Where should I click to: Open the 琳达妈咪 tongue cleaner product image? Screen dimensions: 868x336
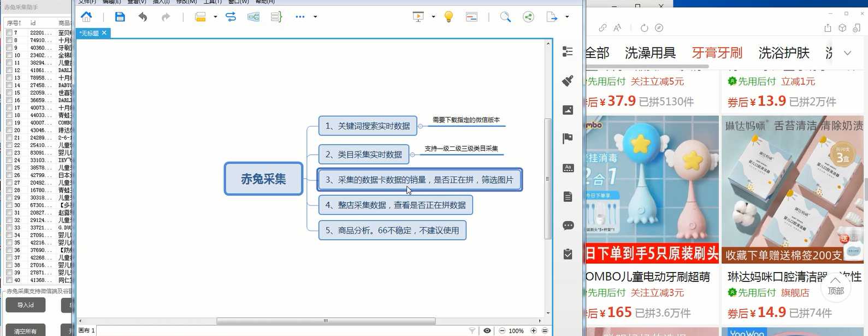(x=792, y=189)
